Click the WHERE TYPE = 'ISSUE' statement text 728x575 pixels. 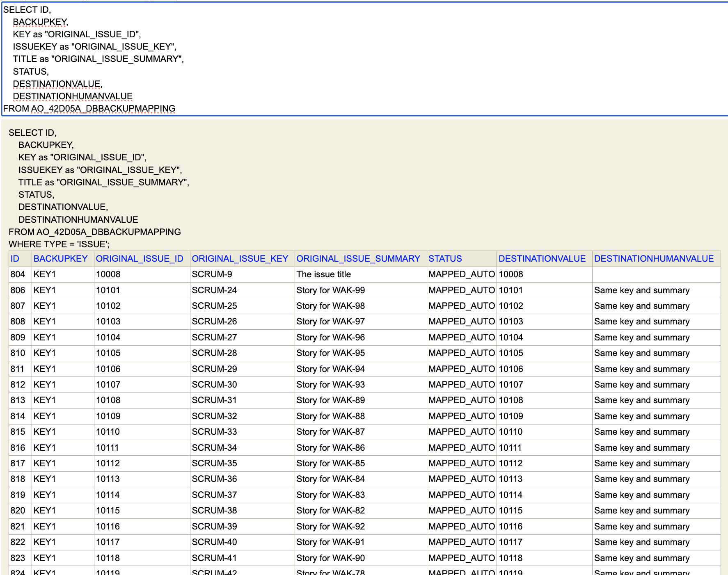click(x=59, y=244)
